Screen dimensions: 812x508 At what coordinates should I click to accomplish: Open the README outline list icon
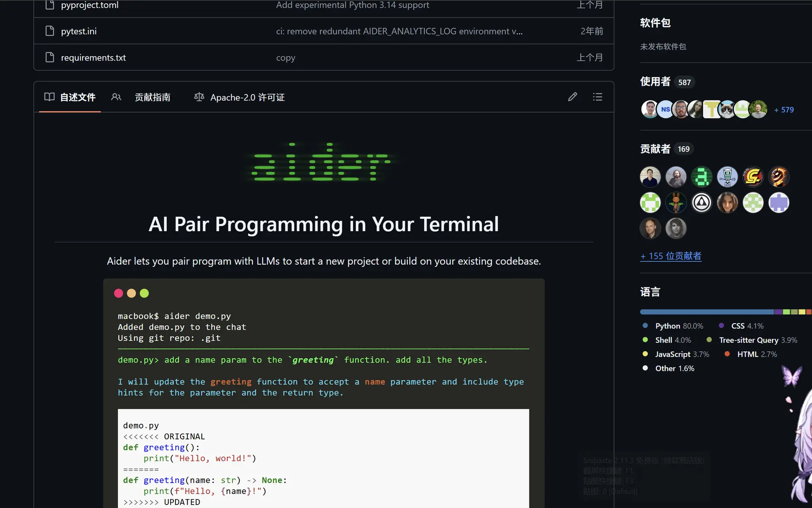598,97
